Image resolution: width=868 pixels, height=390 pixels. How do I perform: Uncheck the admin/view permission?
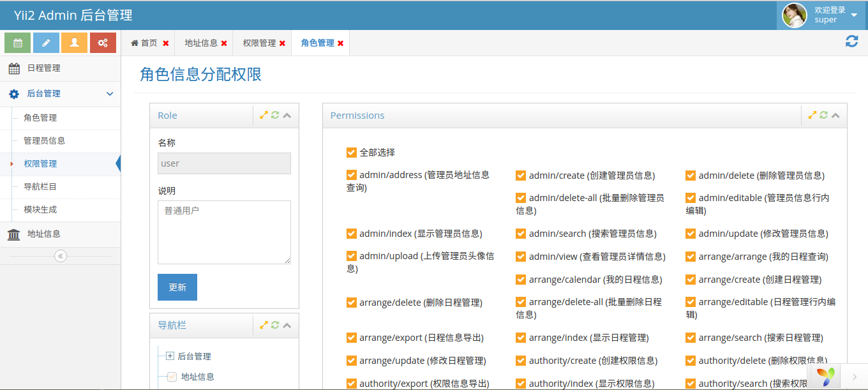[x=521, y=257]
